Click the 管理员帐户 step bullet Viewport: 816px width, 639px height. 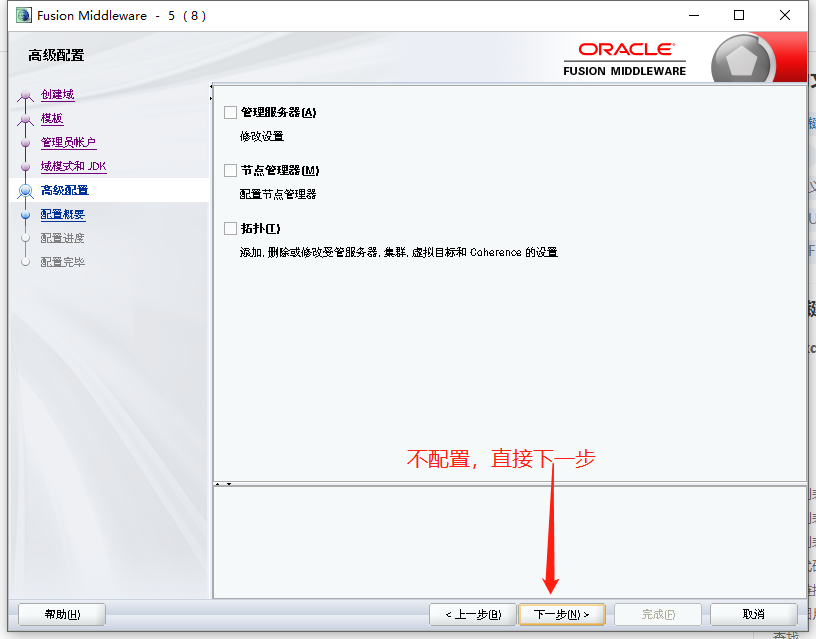[26, 143]
